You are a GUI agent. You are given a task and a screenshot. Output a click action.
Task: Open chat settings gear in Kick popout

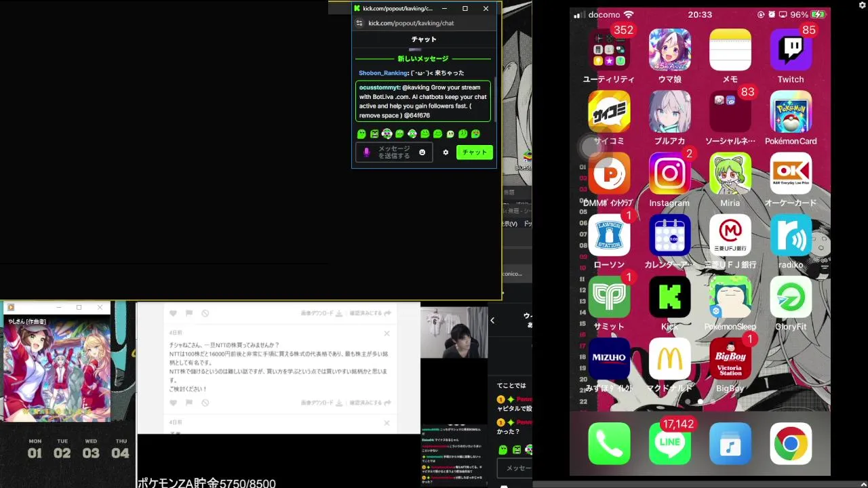coord(446,152)
